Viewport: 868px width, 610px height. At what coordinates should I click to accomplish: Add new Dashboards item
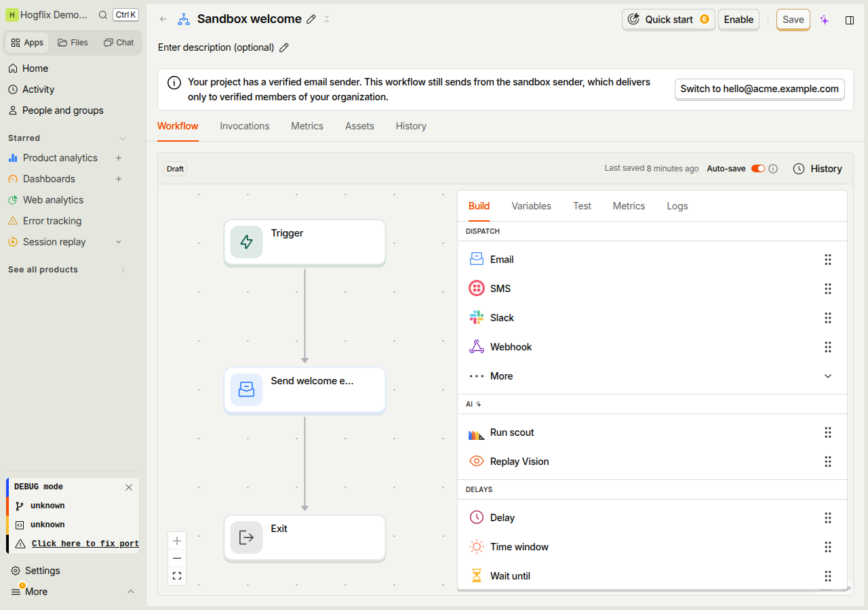(119, 179)
